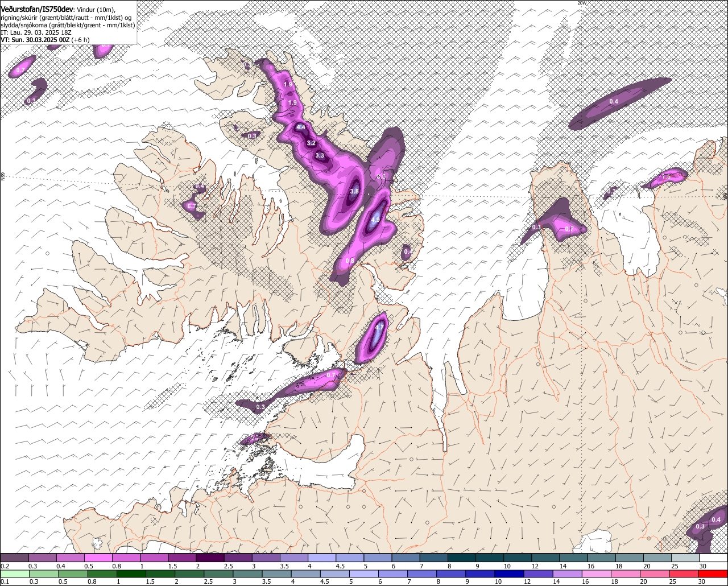Select the red 30+ rain legend swatch

713,573
